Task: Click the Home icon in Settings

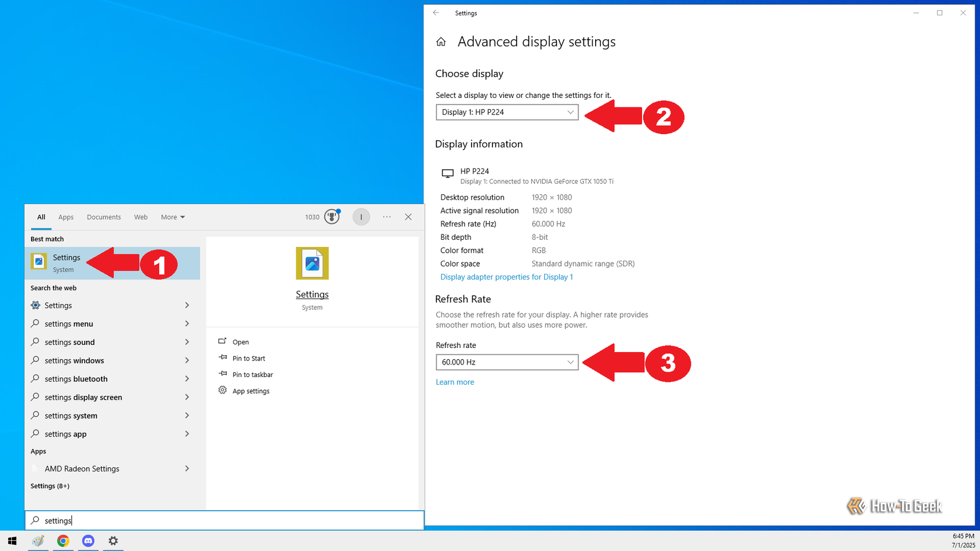Action: coord(441,41)
